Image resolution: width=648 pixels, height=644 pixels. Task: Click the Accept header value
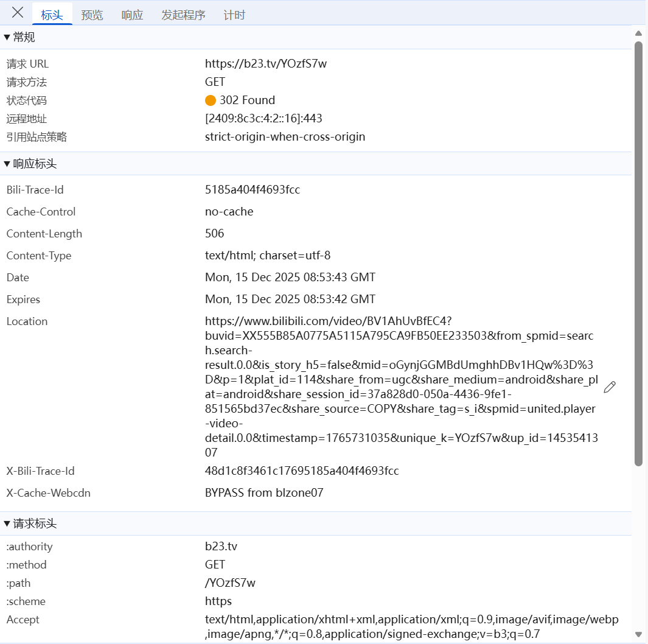[x=411, y=626]
